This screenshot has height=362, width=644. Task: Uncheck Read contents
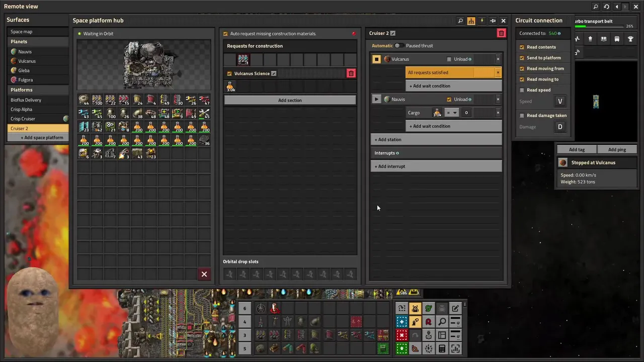[x=522, y=47]
